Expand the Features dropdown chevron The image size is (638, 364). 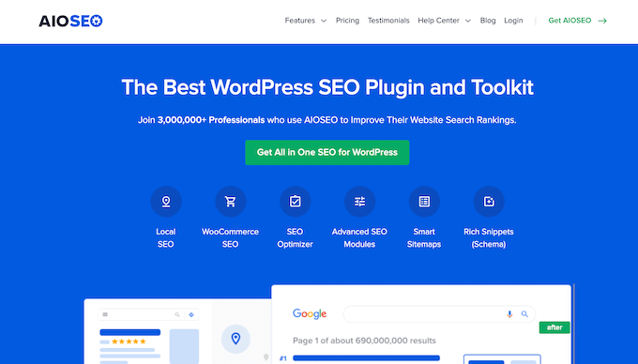[x=324, y=21]
